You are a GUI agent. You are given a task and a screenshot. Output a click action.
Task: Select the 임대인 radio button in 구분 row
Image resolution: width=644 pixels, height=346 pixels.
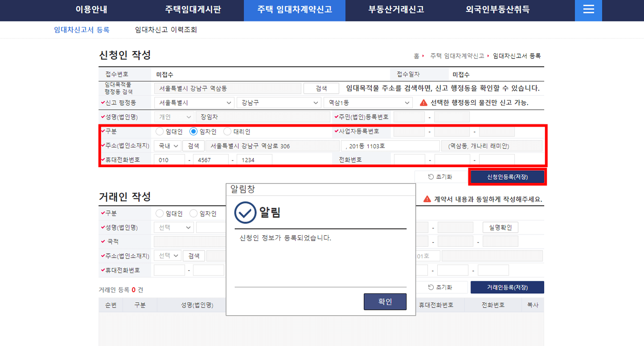click(x=159, y=131)
